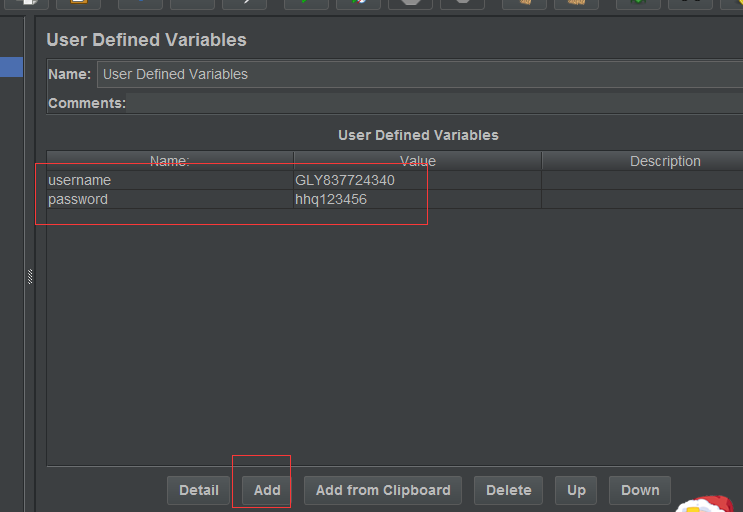This screenshot has height=512, width=743.
Task: Delete the selected variable row
Action: pyautogui.click(x=508, y=490)
